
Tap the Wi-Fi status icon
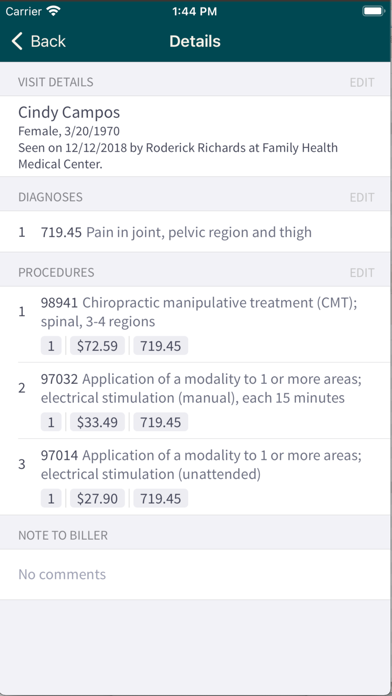[53, 11]
